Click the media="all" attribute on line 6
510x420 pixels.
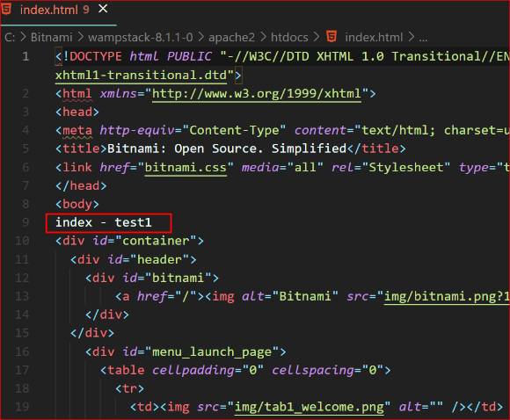(x=282, y=168)
